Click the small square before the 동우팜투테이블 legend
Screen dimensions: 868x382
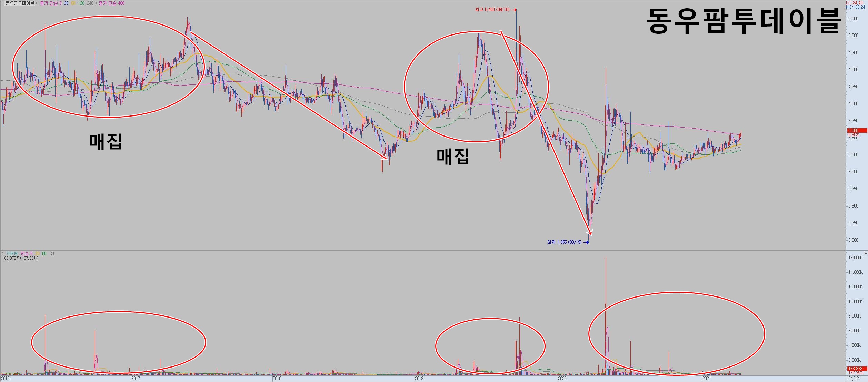pyautogui.click(x=3, y=3)
